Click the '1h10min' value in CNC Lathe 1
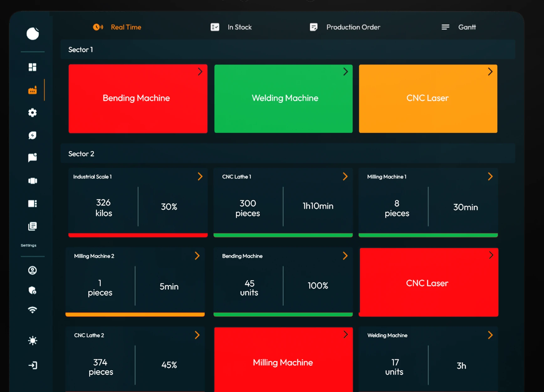 (x=318, y=206)
